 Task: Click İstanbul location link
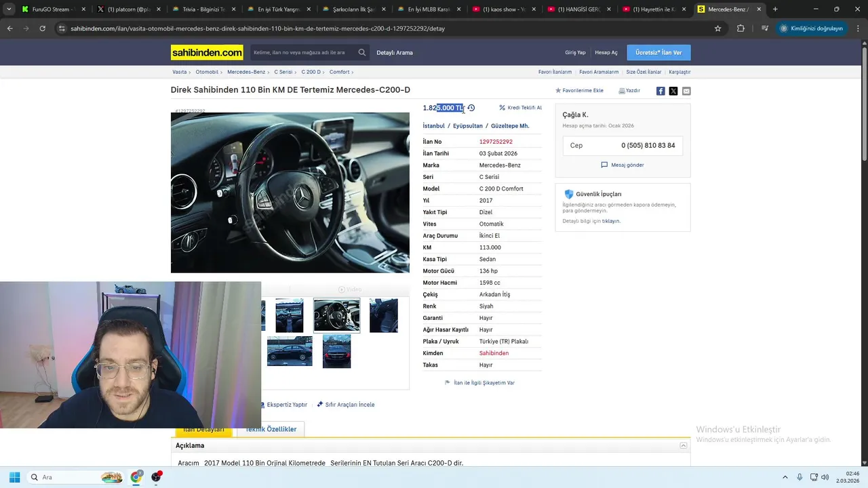pyautogui.click(x=434, y=126)
